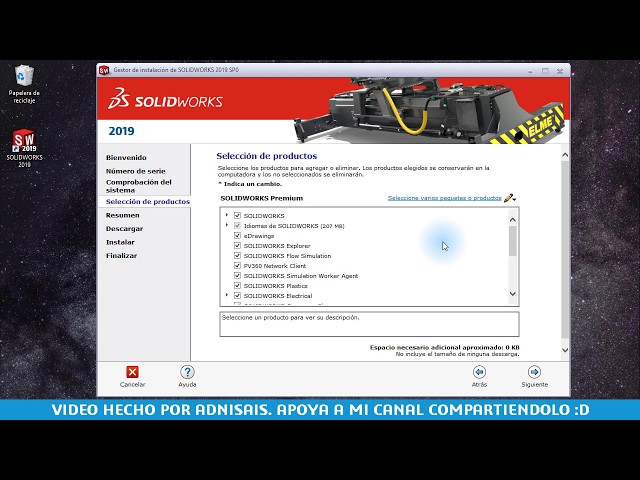Expand Idiomas de SOLIDWORKS tree arrow
The width and height of the screenshot is (640, 480).
[227, 225]
